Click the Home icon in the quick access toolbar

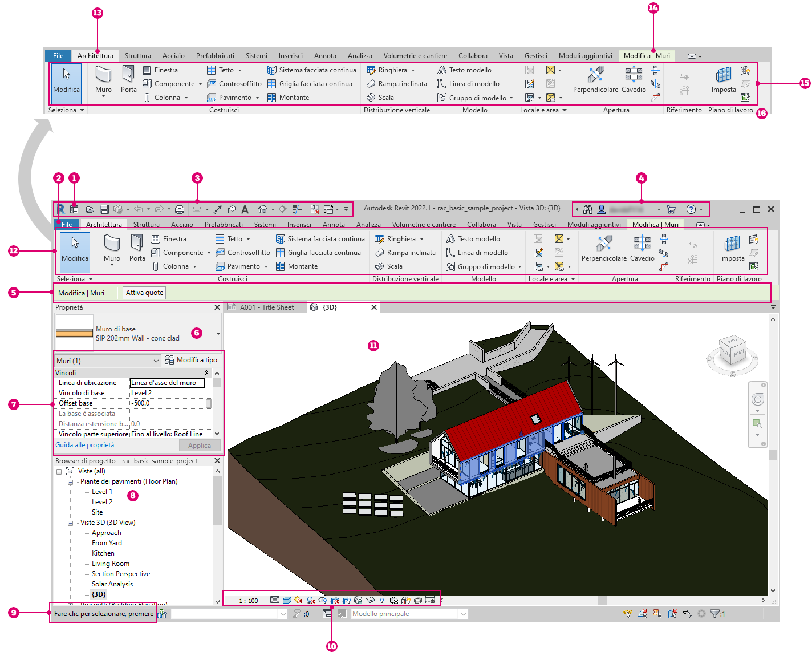[x=74, y=209]
